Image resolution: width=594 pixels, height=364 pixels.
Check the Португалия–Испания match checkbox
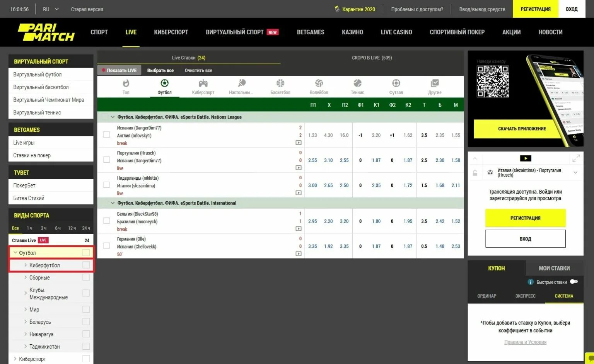click(106, 160)
